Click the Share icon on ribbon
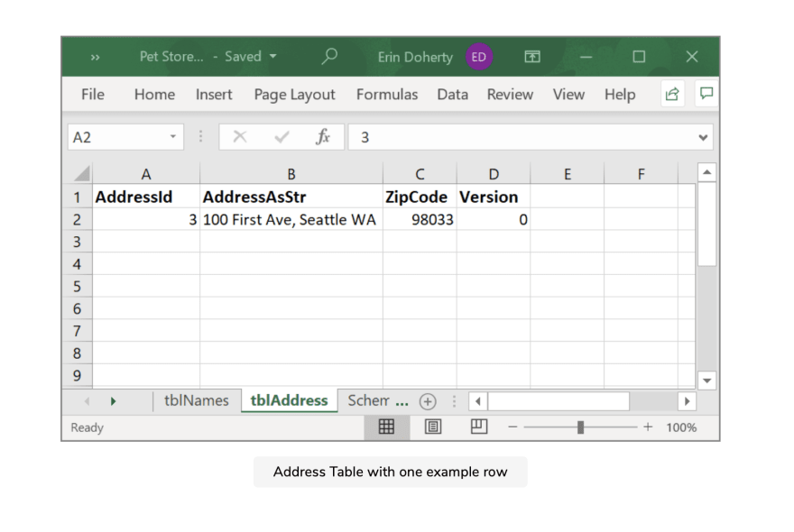The height and width of the screenshot is (532, 794). 672,94
